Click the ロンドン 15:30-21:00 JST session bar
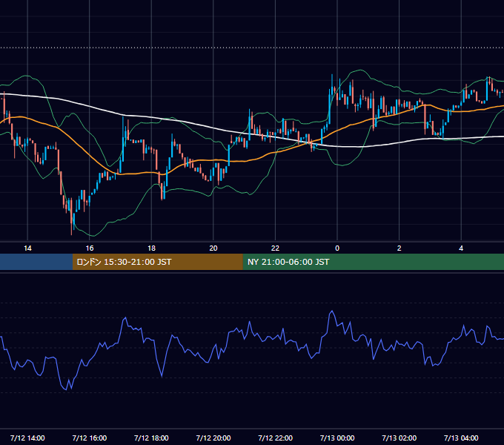 pos(157,262)
